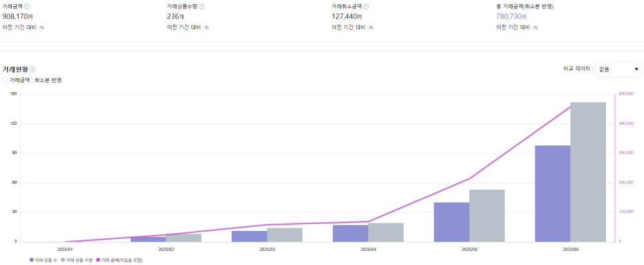Image resolution: width=644 pixels, height=265 pixels.
Task: Click the 2025/01 axis label
Action: (x=65, y=250)
